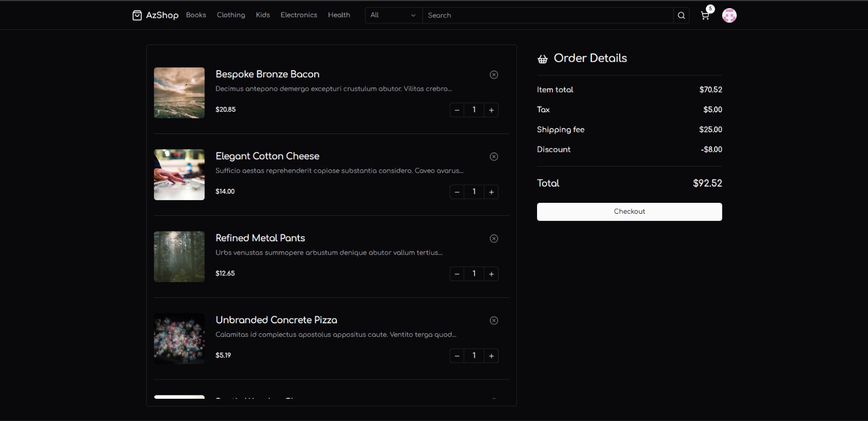The height and width of the screenshot is (421, 868).
Task: Click the $5.19 price of Unbranded Concrete Pizza
Action: coord(223,355)
